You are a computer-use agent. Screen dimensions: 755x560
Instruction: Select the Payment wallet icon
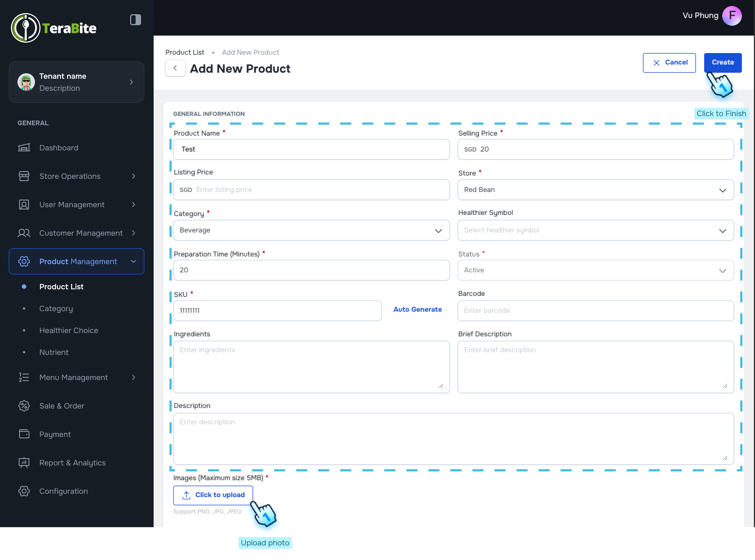coord(24,434)
